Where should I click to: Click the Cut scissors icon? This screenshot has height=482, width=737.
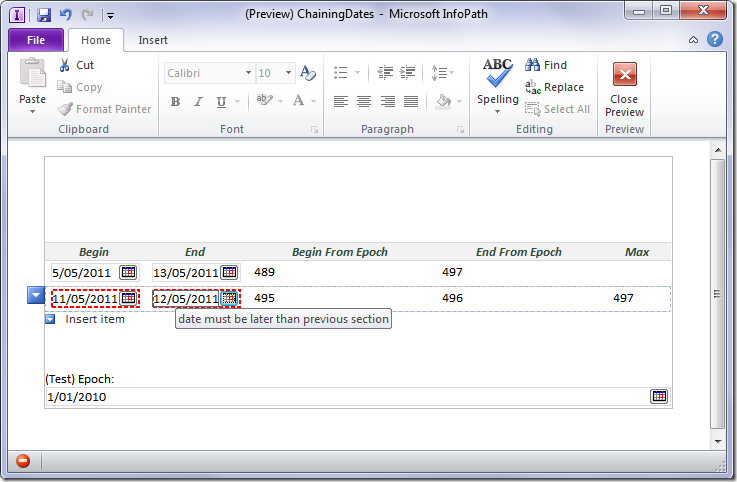(65, 65)
